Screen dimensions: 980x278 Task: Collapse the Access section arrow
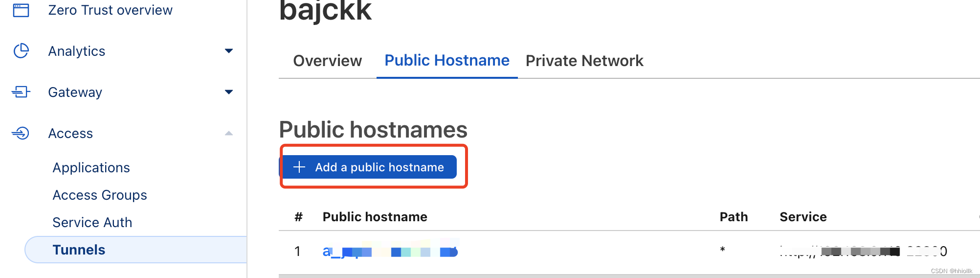(228, 133)
